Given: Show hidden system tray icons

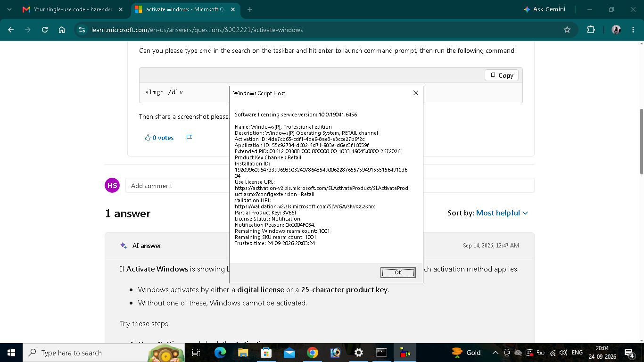Looking at the screenshot, I should tap(495, 353).
